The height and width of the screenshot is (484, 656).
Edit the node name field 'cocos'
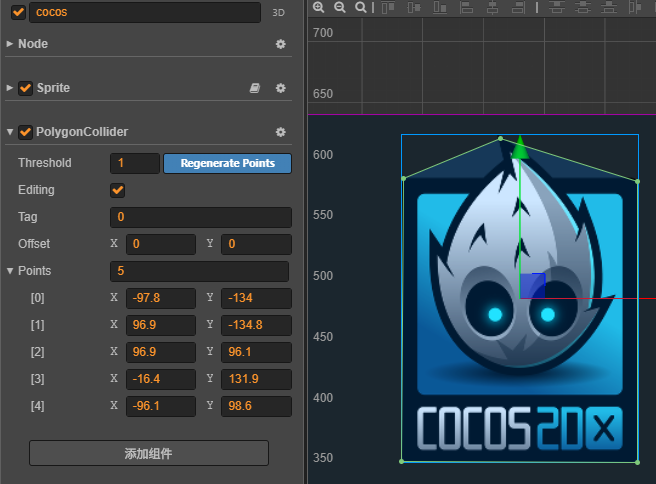[145, 13]
